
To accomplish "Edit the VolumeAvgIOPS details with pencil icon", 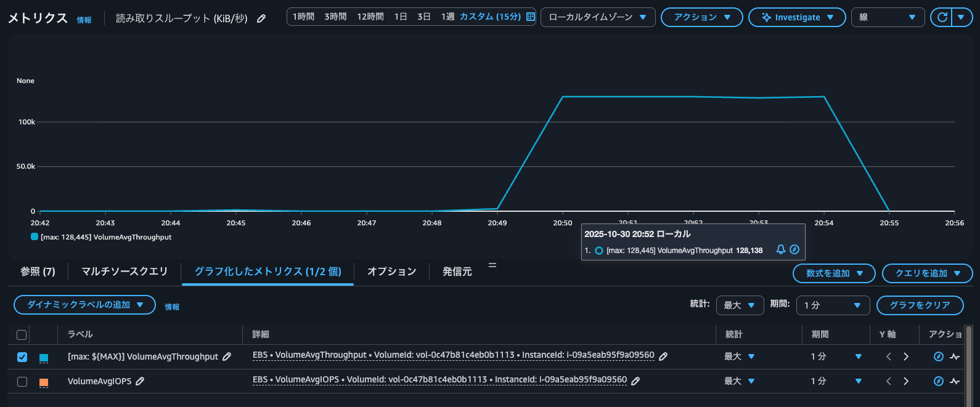I will coord(635,381).
